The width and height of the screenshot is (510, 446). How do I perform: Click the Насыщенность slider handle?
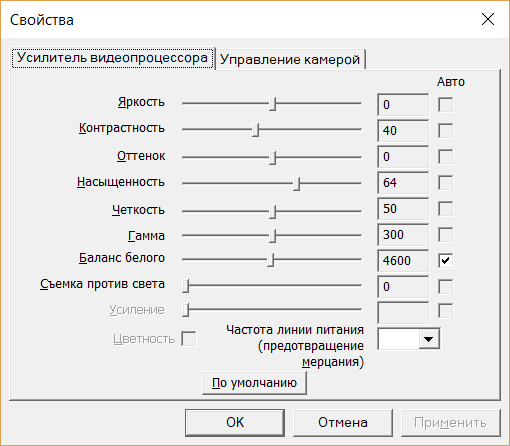(296, 184)
